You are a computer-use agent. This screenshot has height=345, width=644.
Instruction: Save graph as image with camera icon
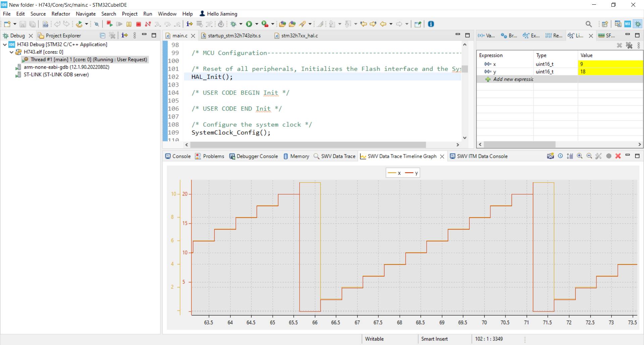pyautogui.click(x=550, y=156)
